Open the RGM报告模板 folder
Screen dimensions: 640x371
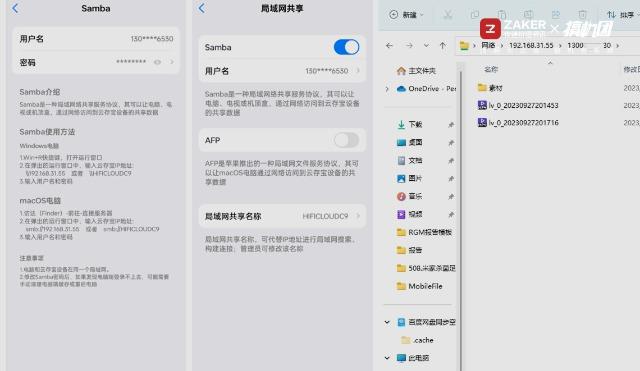point(424,232)
